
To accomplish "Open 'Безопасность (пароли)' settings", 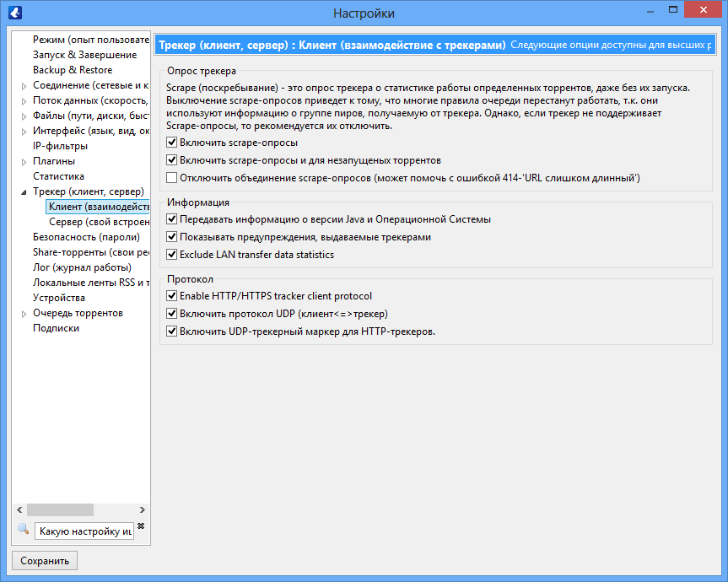I will coord(86,237).
